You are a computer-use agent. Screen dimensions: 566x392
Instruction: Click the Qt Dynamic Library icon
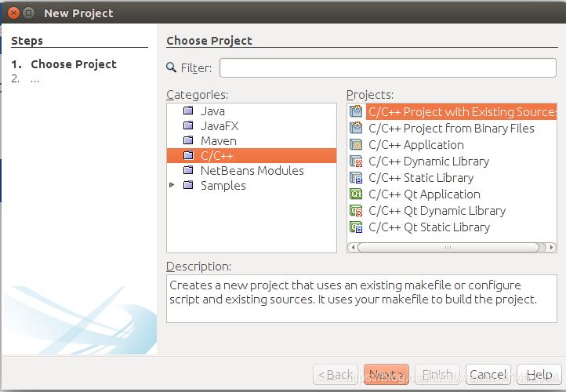(356, 211)
